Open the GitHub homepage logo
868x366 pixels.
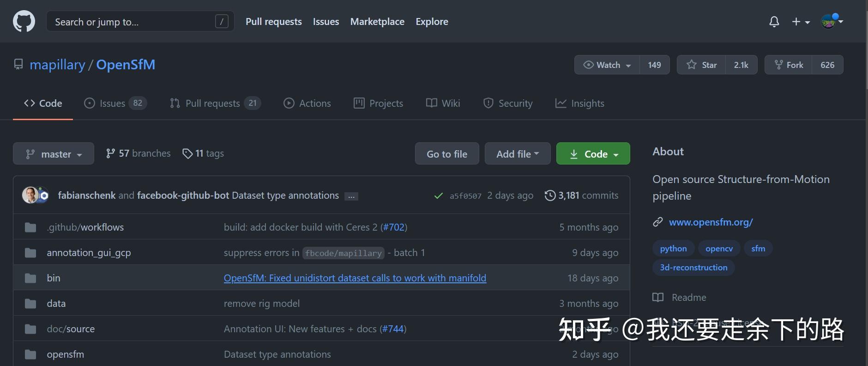click(x=24, y=21)
